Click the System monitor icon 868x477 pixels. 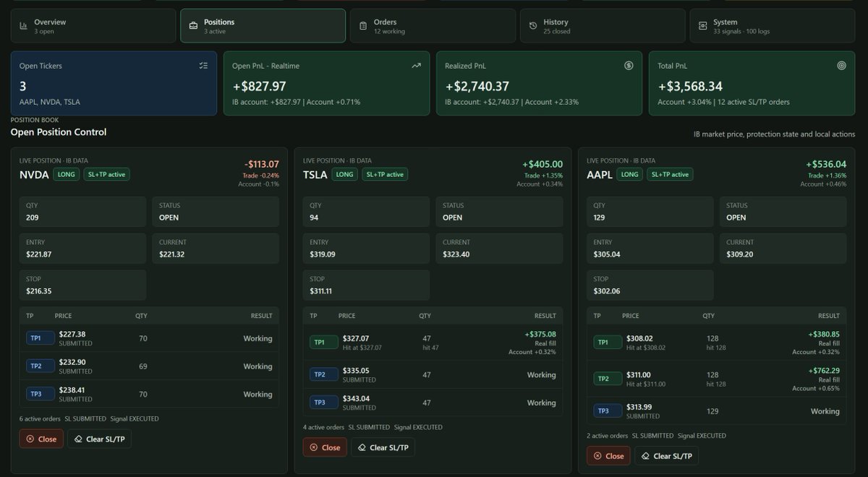[x=703, y=26]
